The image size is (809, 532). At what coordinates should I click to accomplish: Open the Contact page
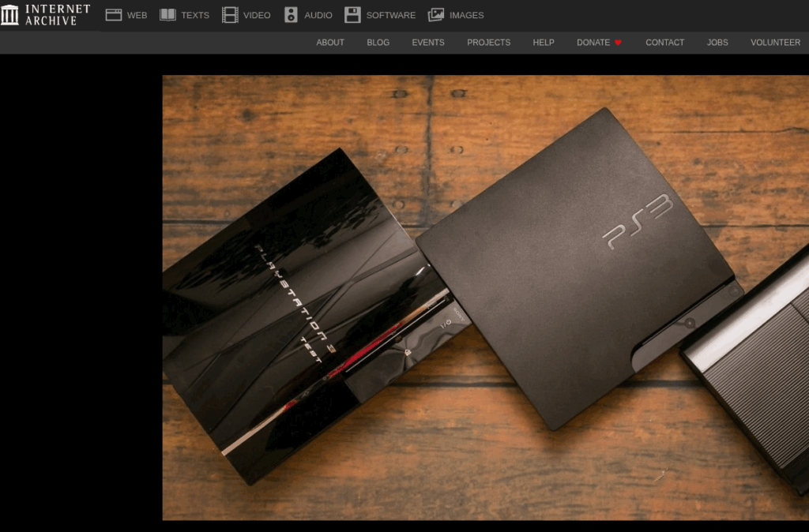[x=664, y=43]
